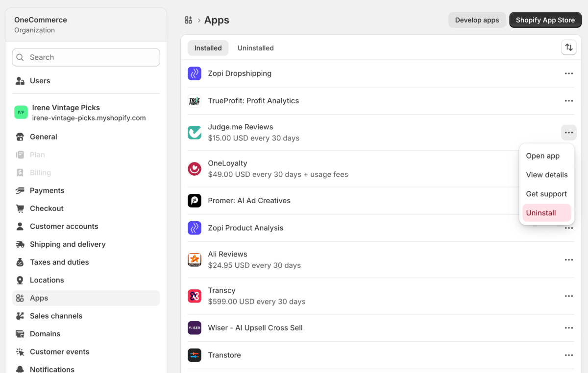Open more actions for Zopi Dropshipping
This screenshot has width=588, height=373.
point(569,73)
